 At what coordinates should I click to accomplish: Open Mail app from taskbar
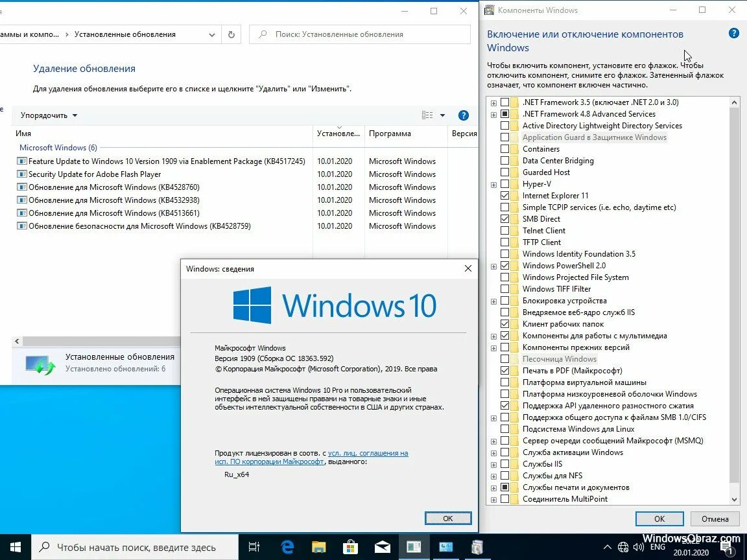click(x=382, y=547)
